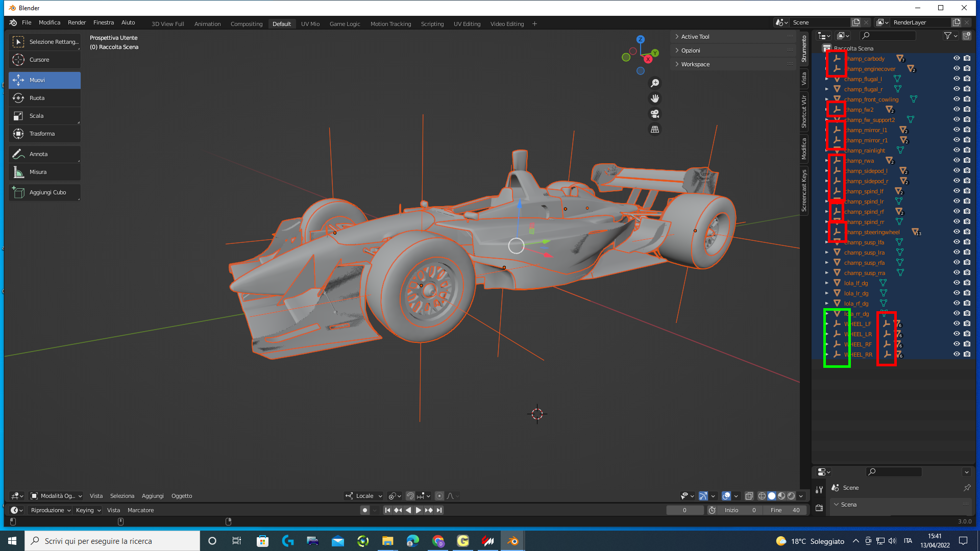980x551 pixels.
Task: Toggle X-ray view icon
Action: [749, 496]
